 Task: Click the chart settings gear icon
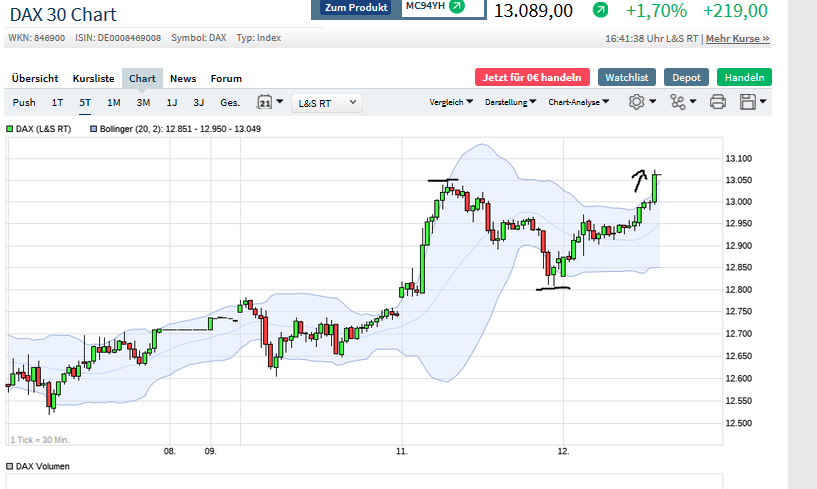[636, 102]
